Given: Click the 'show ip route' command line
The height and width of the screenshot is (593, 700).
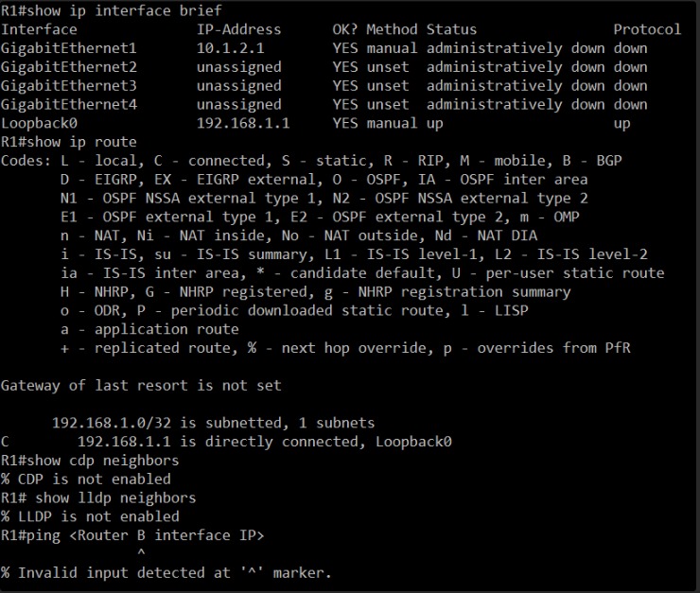Looking at the screenshot, I should pos(69,142).
